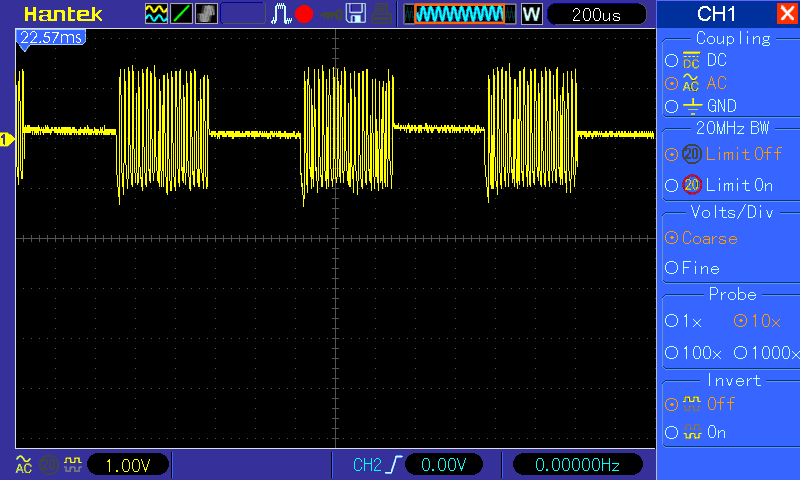The image size is (800, 480).
Task: Click the printer icon
Action: pos(381,14)
